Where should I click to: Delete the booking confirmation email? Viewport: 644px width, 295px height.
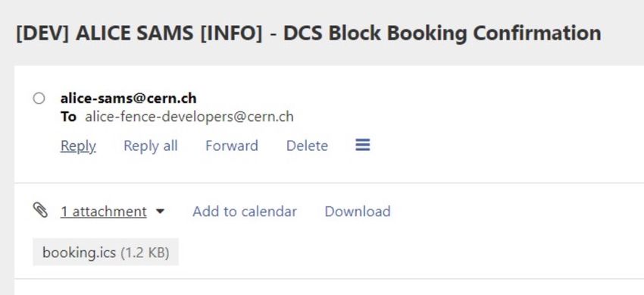click(x=307, y=146)
